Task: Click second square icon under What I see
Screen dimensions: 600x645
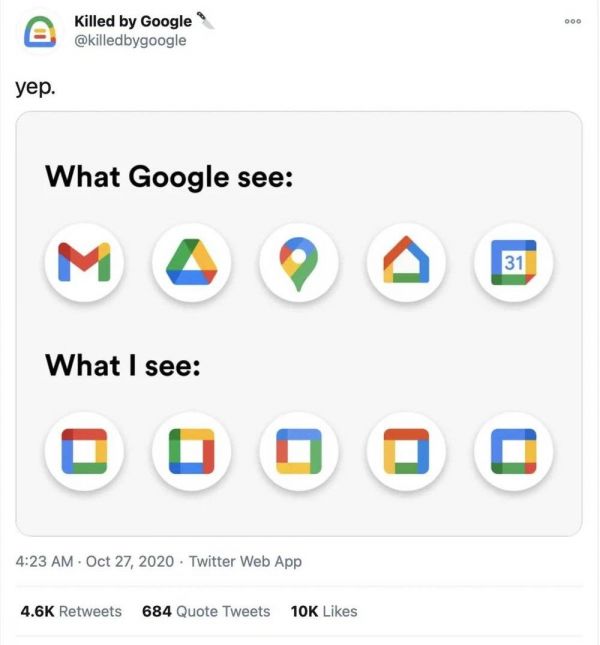Action: (191, 451)
